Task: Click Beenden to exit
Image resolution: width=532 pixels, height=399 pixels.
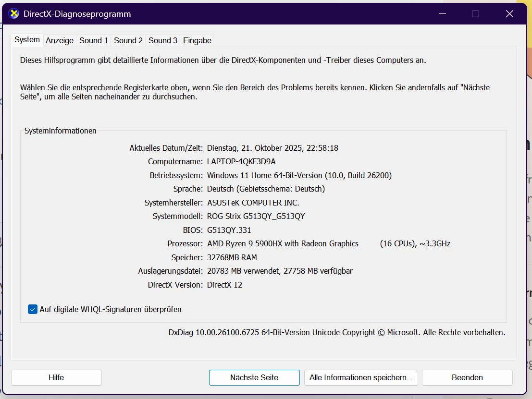Action: [x=467, y=377]
